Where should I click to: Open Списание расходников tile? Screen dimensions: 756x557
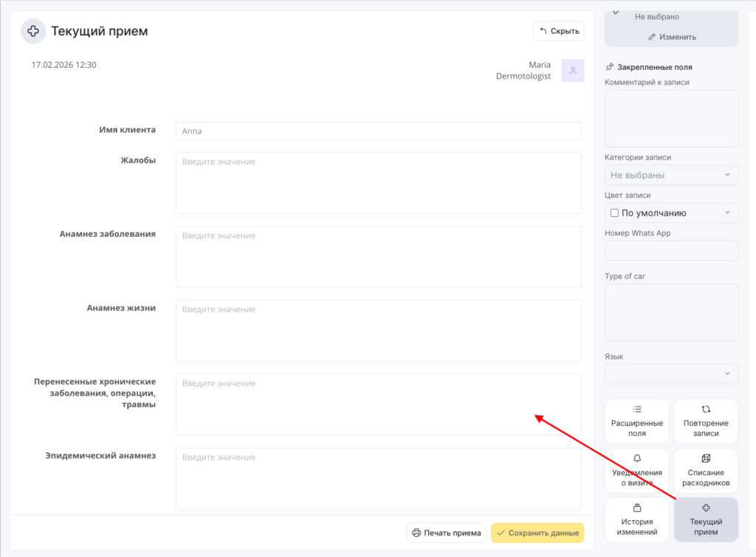click(x=706, y=471)
